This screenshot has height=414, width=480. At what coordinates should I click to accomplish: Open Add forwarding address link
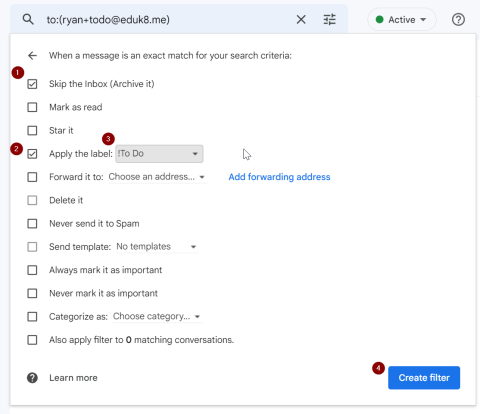pos(279,177)
